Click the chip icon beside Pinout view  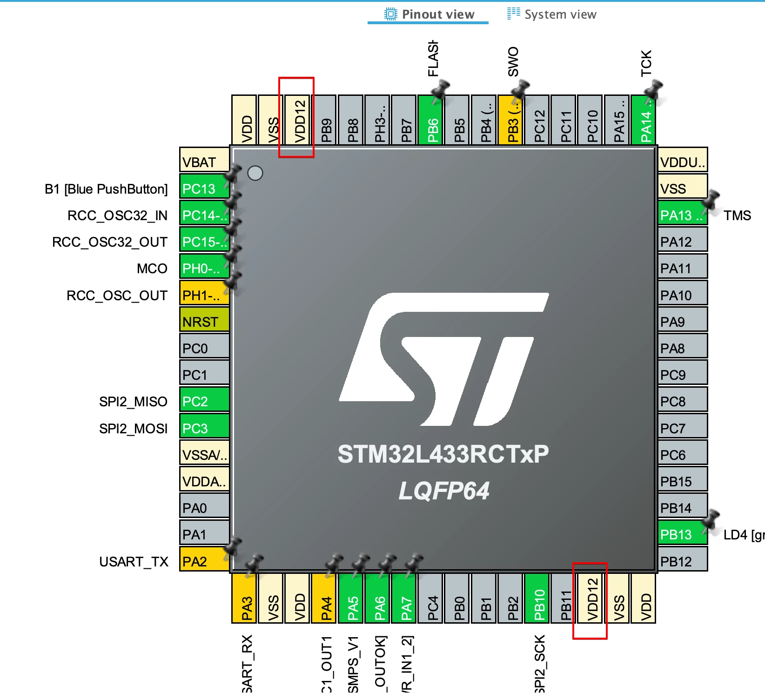391,14
